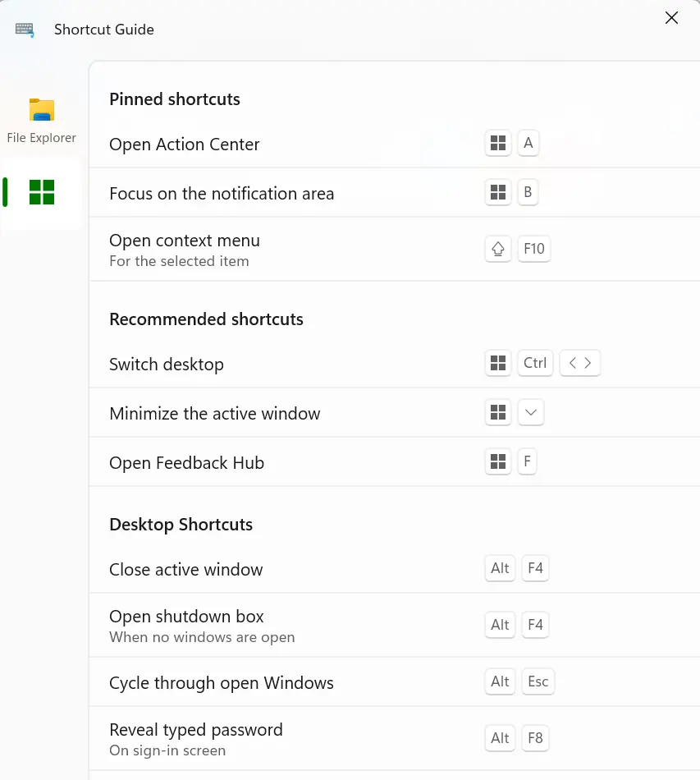Click the Ctrl key badge
700x780 pixels.
point(535,363)
